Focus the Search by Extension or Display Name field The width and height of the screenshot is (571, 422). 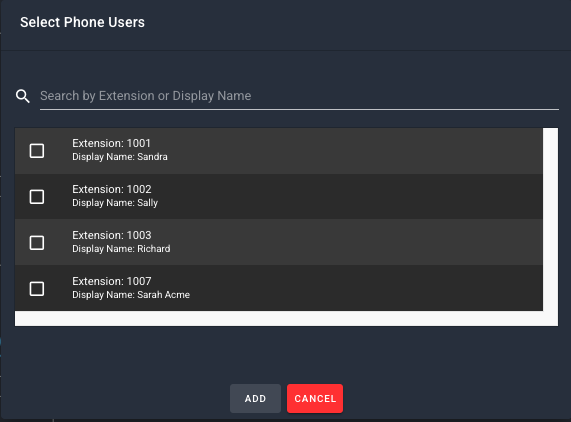299,96
